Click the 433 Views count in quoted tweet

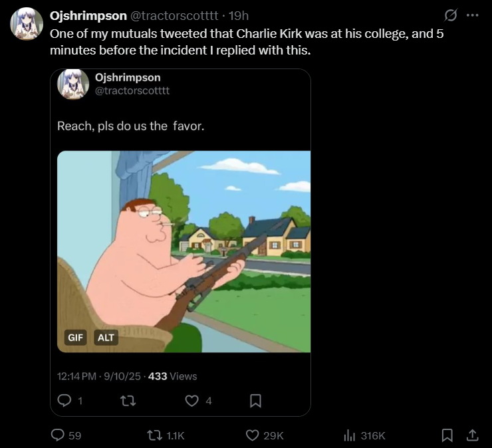[x=173, y=376]
